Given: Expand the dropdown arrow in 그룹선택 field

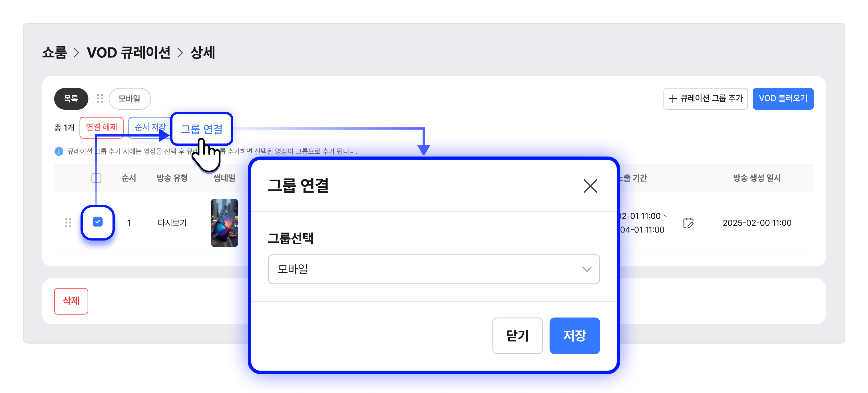Looking at the screenshot, I should (587, 269).
